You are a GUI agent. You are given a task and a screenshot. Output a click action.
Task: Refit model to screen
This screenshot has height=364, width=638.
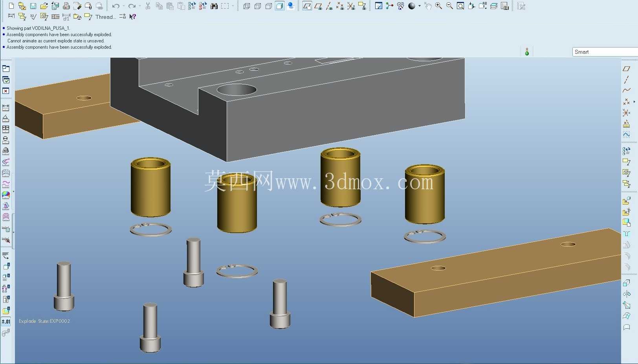coord(460,6)
